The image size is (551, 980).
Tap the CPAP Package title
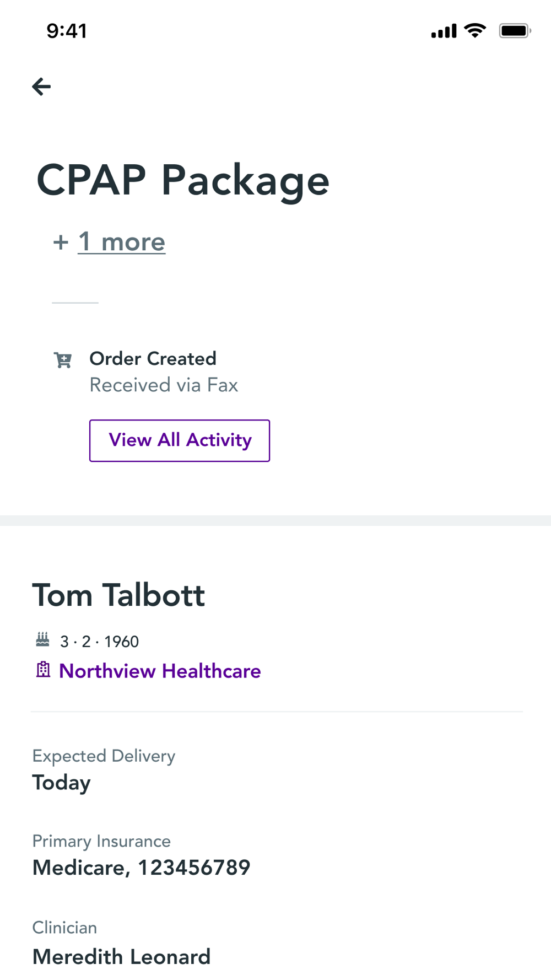pyautogui.click(x=183, y=180)
